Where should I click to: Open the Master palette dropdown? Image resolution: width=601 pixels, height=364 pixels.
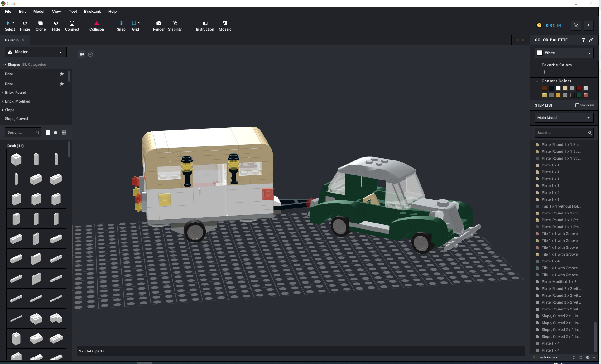36,52
